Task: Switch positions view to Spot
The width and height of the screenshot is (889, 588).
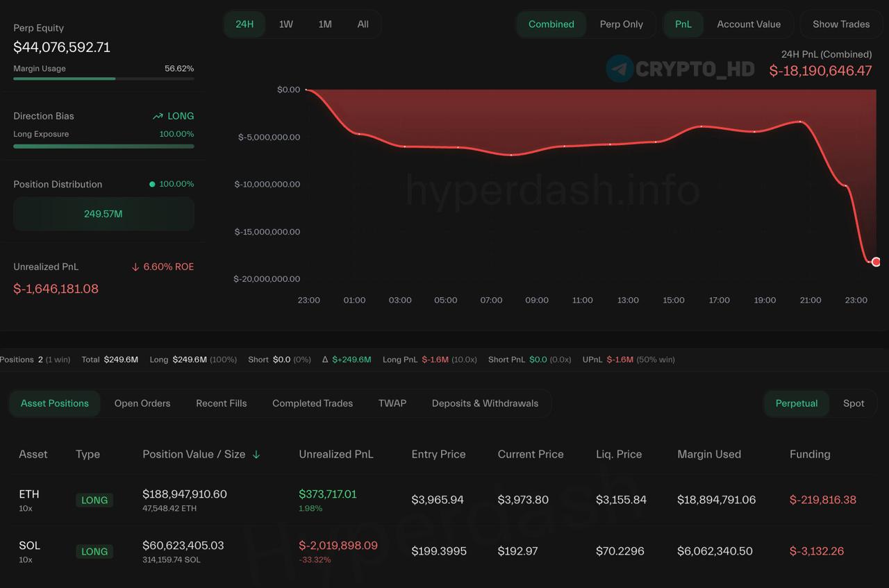Action: tap(853, 403)
